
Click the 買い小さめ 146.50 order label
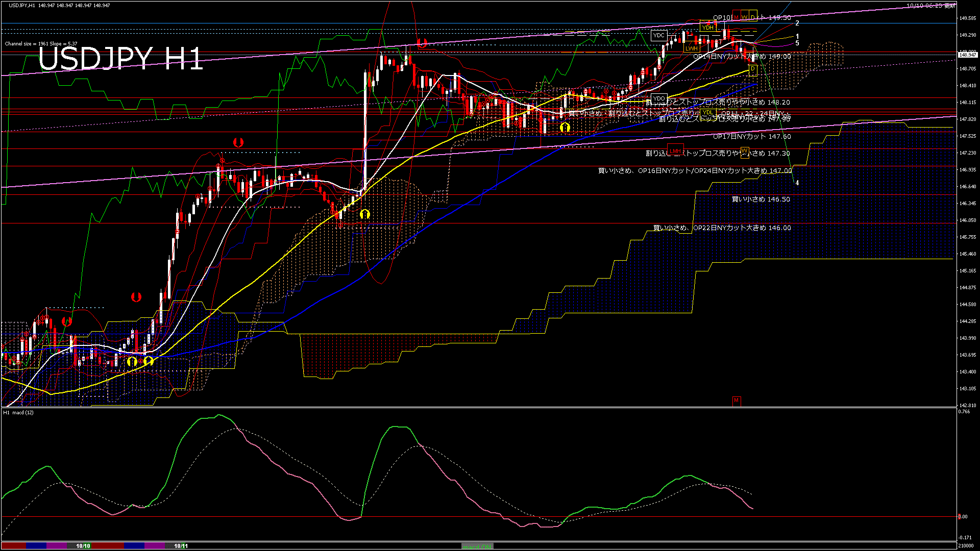[x=761, y=199]
